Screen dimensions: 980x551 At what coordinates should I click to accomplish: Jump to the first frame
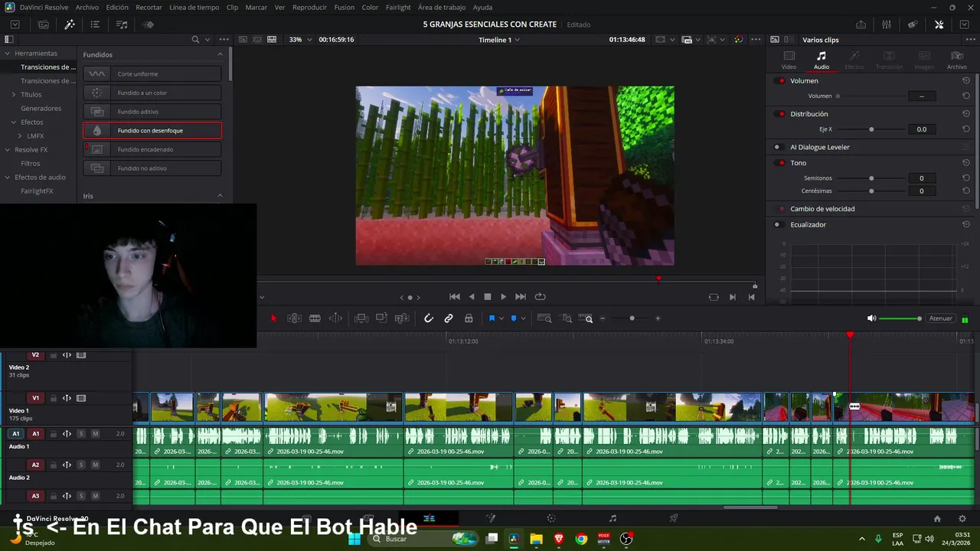455,297
